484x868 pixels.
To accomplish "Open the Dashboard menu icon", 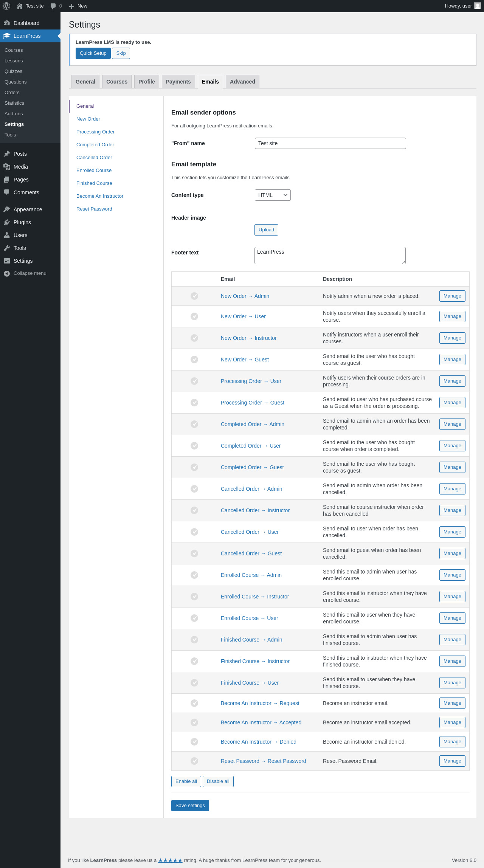I will click(7, 23).
